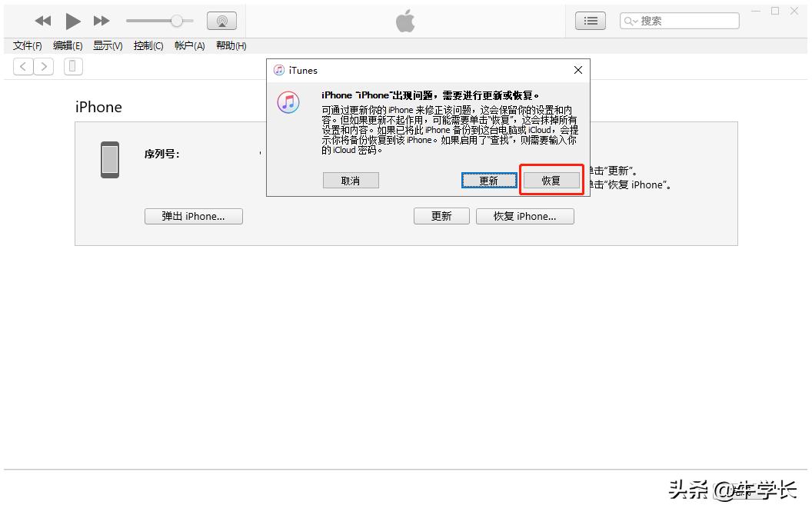Open the 帮助(H) menu
The image size is (812, 515).
point(231,45)
